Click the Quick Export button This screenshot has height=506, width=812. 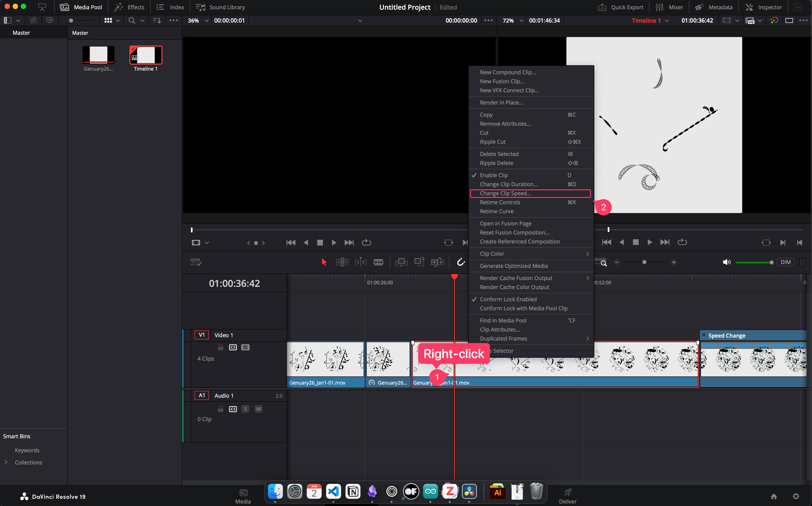[x=621, y=7]
